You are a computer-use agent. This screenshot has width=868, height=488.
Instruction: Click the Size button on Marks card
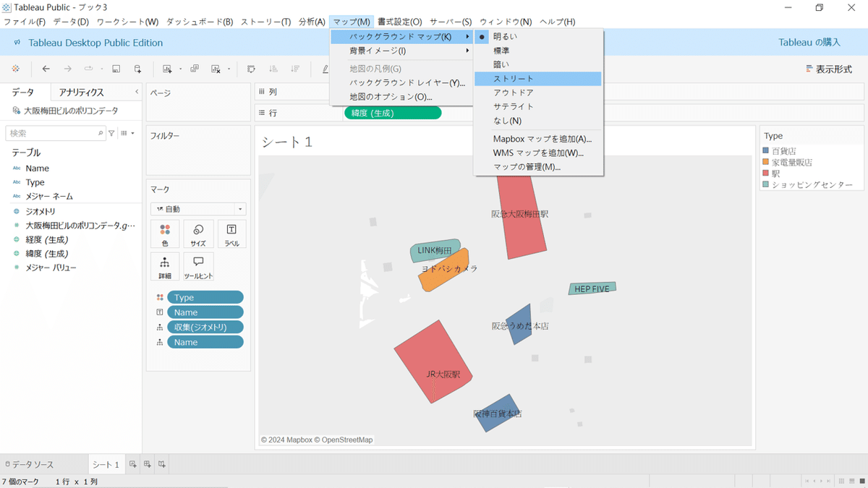point(198,234)
